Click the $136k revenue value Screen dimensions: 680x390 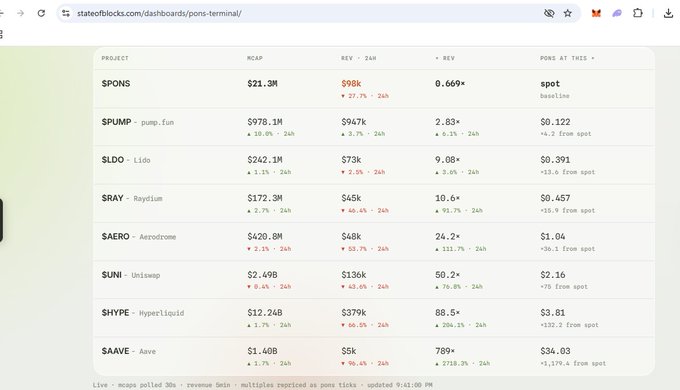354,275
